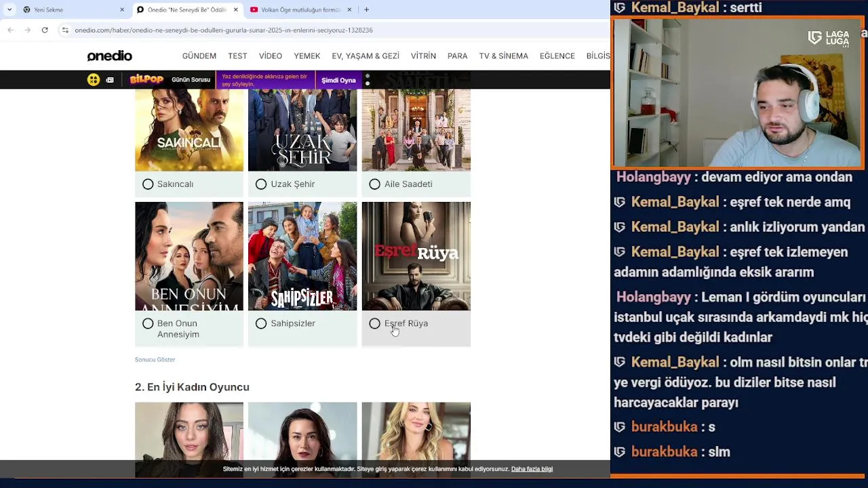Click Kemal_Baykal username on sertti message
868x488 pixels.
tap(675, 7)
